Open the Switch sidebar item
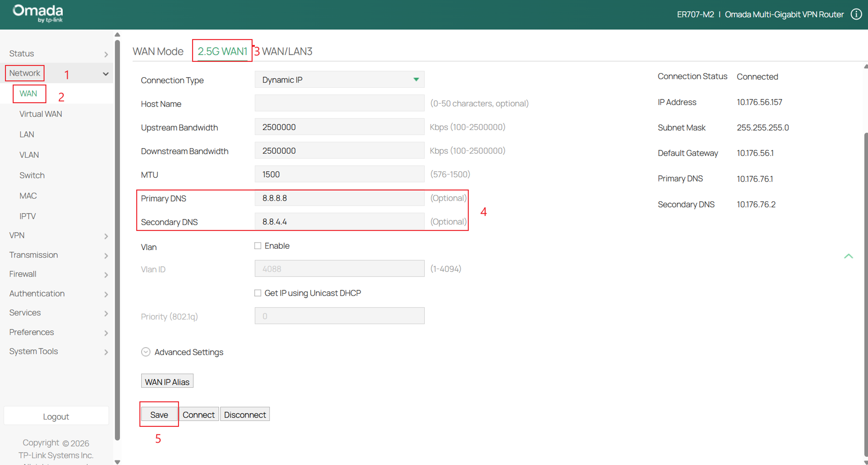 (x=32, y=175)
